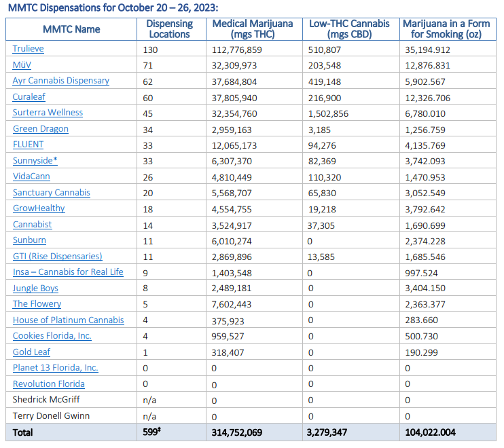Select Ayr's 419,148 CBD value
The height and width of the screenshot is (448, 504).
pos(324,81)
